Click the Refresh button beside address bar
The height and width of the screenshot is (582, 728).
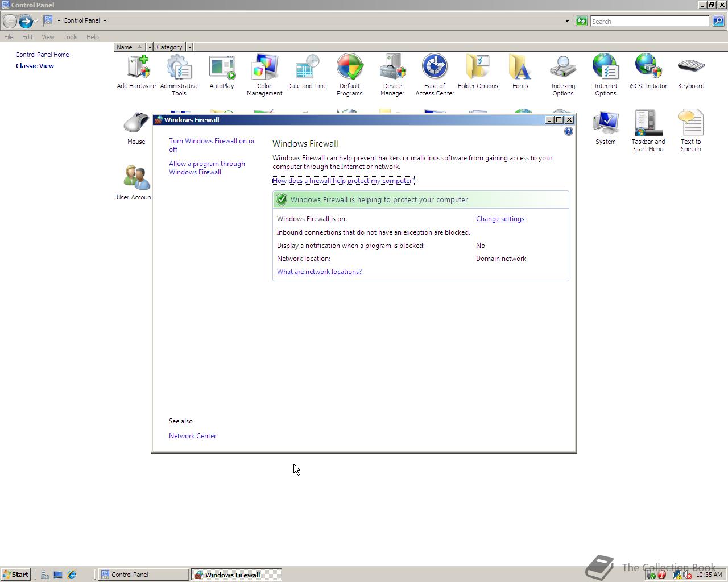pyautogui.click(x=581, y=21)
